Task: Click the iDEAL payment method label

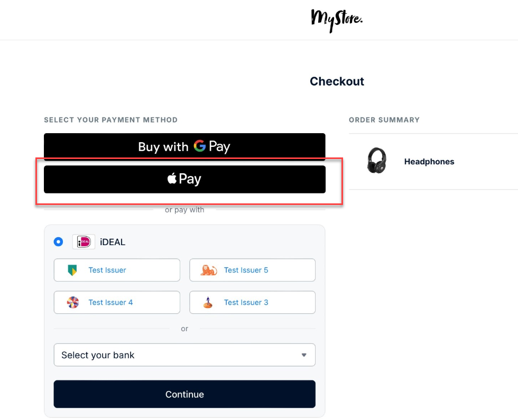Action: click(113, 242)
